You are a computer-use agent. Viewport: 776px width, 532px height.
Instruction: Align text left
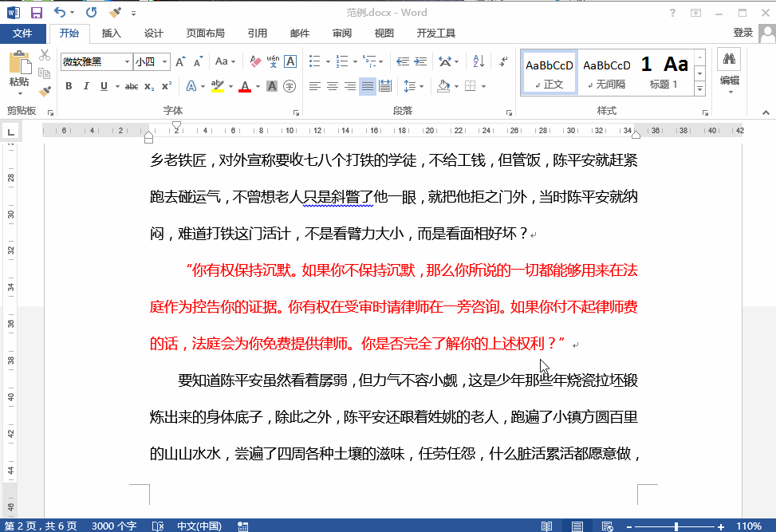pyautogui.click(x=315, y=87)
